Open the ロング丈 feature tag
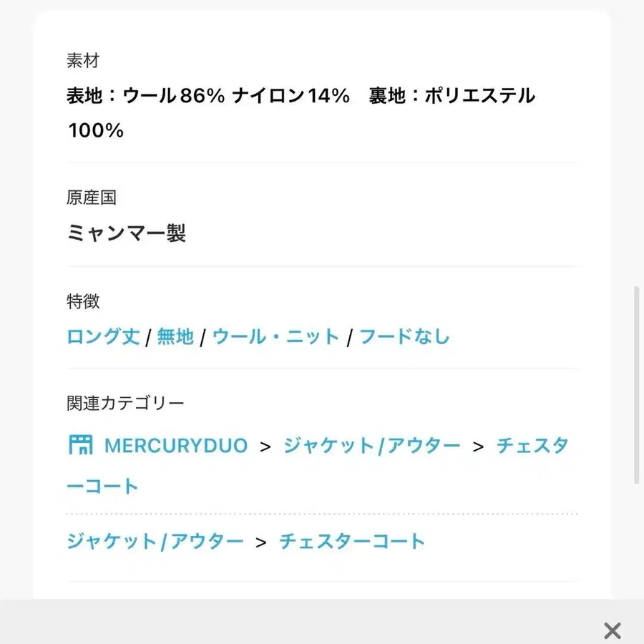 pyautogui.click(x=102, y=336)
